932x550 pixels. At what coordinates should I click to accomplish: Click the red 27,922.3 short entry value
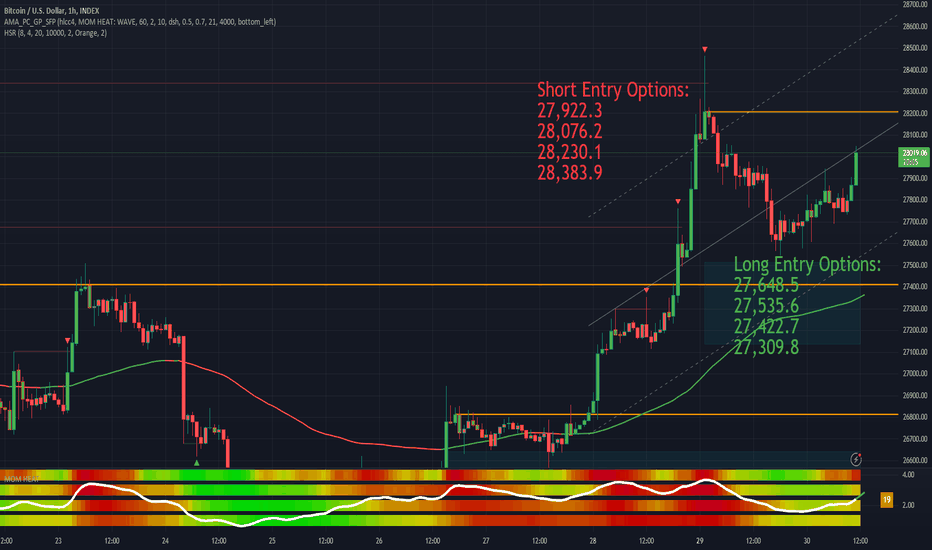tap(569, 111)
